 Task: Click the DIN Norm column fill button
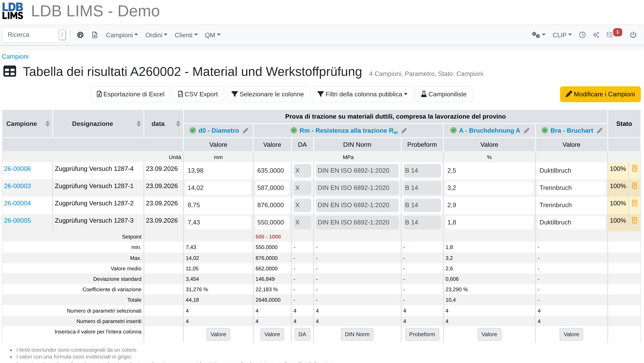[x=357, y=334]
